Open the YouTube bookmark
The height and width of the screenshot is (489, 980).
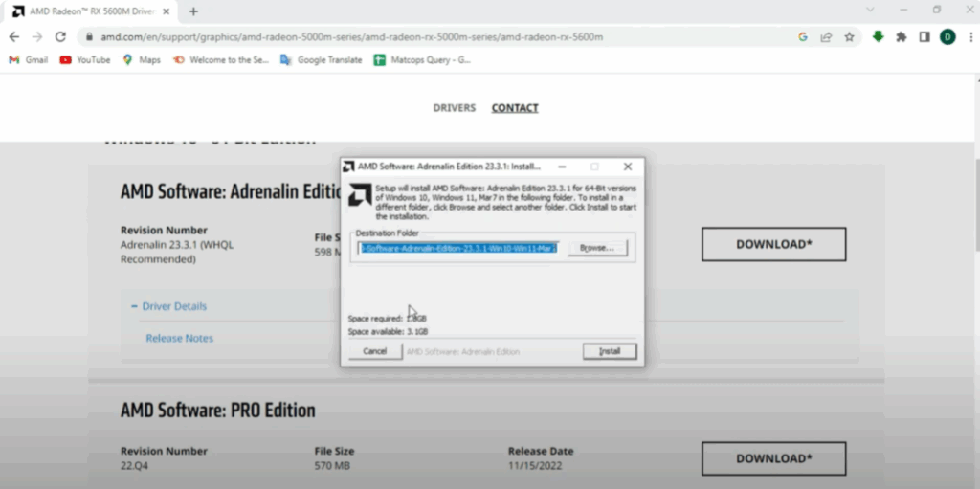point(85,60)
